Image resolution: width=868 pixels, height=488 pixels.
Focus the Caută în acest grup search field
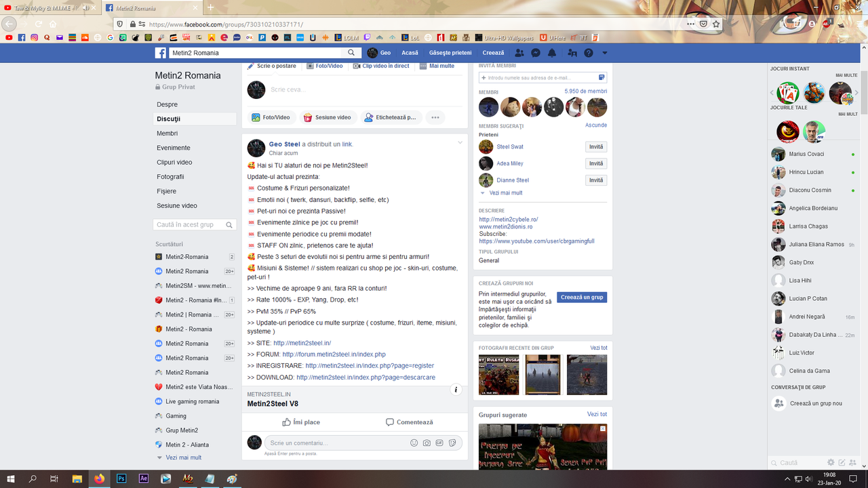click(195, 224)
